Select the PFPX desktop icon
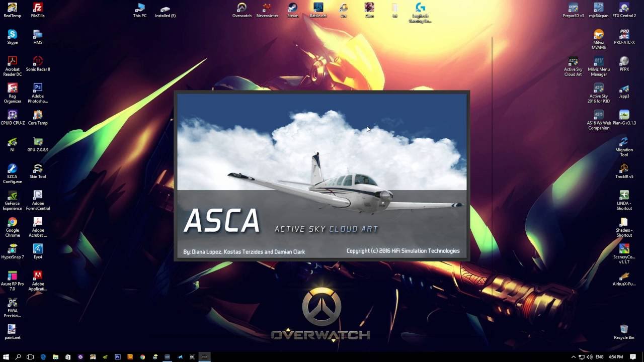This screenshot has height=362, width=644. click(624, 64)
